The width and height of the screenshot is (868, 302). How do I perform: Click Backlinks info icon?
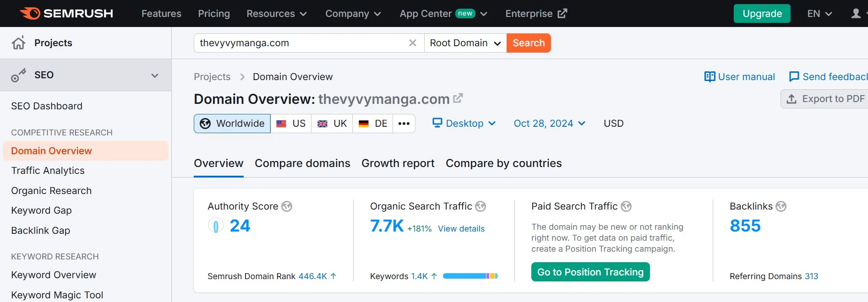781,206
